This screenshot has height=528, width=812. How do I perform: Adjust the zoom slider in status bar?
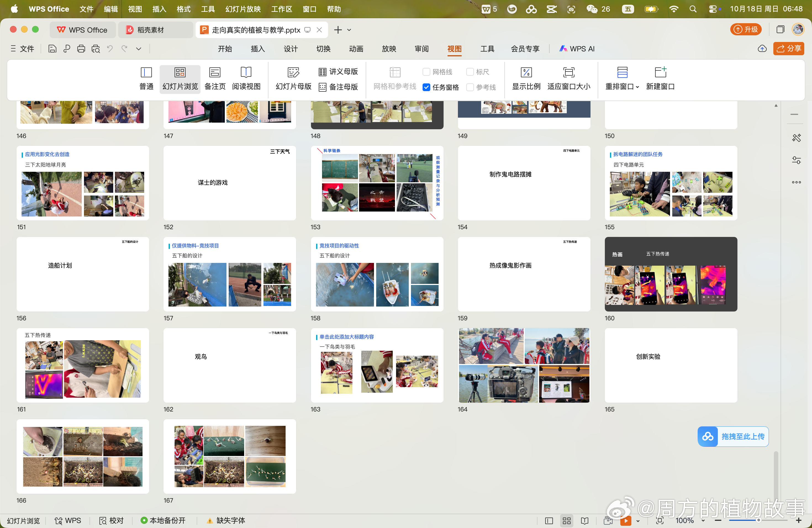coord(758,520)
